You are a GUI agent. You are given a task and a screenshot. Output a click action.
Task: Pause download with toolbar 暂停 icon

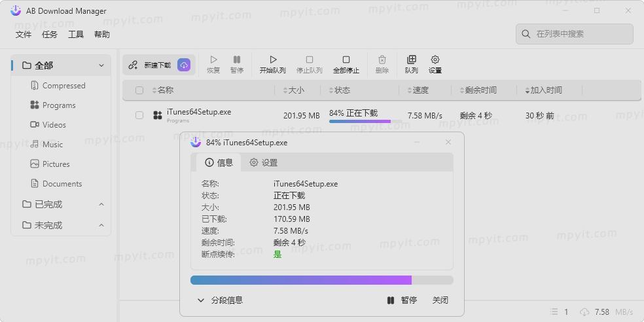pyautogui.click(x=236, y=60)
